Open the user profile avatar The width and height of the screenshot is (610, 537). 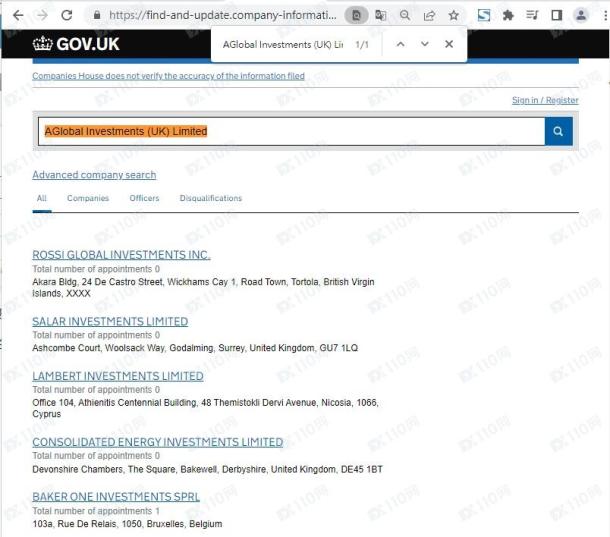581,16
